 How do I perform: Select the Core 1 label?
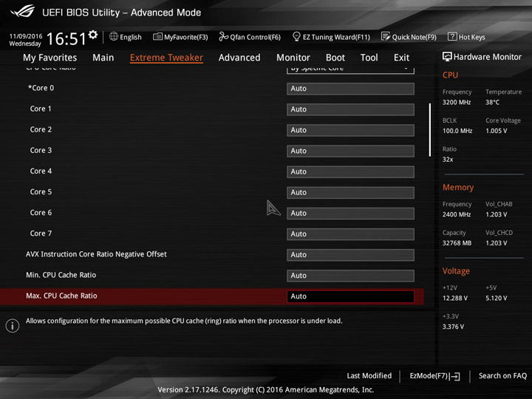(x=41, y=109)
